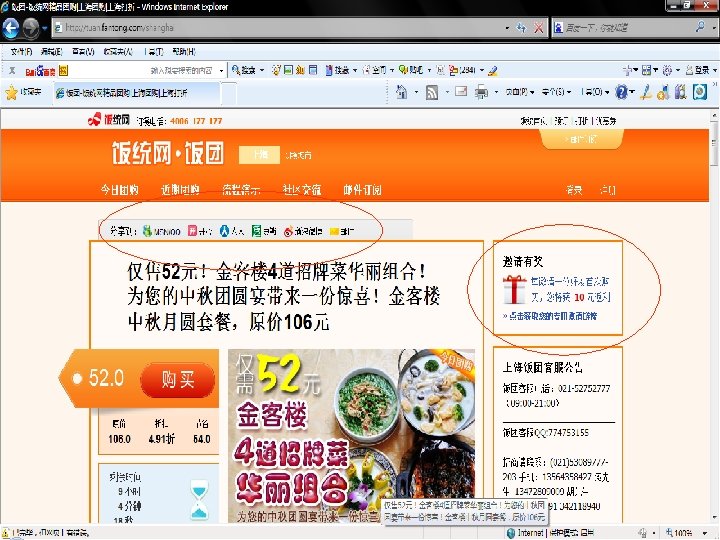Open the dropdown next to the RSS icon
Viewport: 720px width, 540px height.
(447, 92)
